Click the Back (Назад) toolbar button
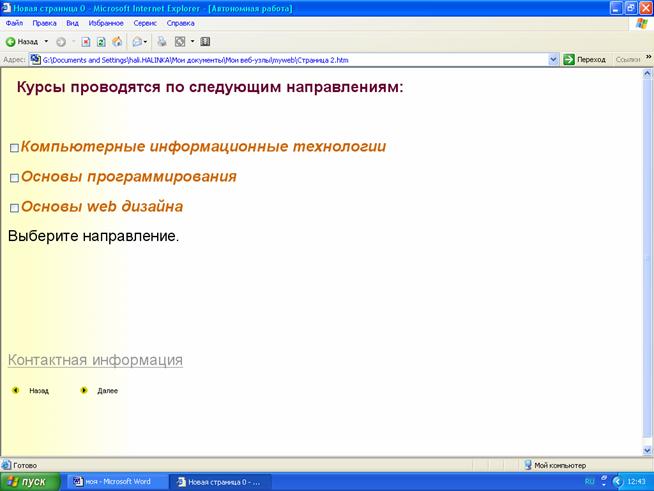 [27, 42]
